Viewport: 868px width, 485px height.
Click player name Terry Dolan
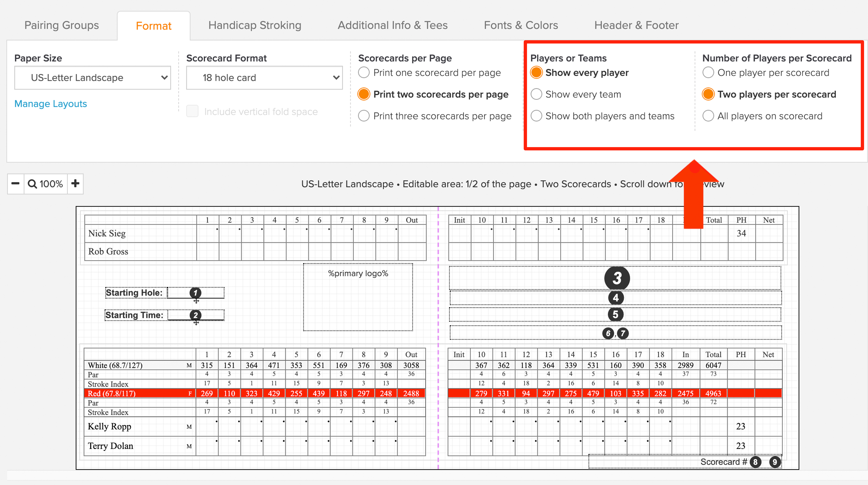111,446
